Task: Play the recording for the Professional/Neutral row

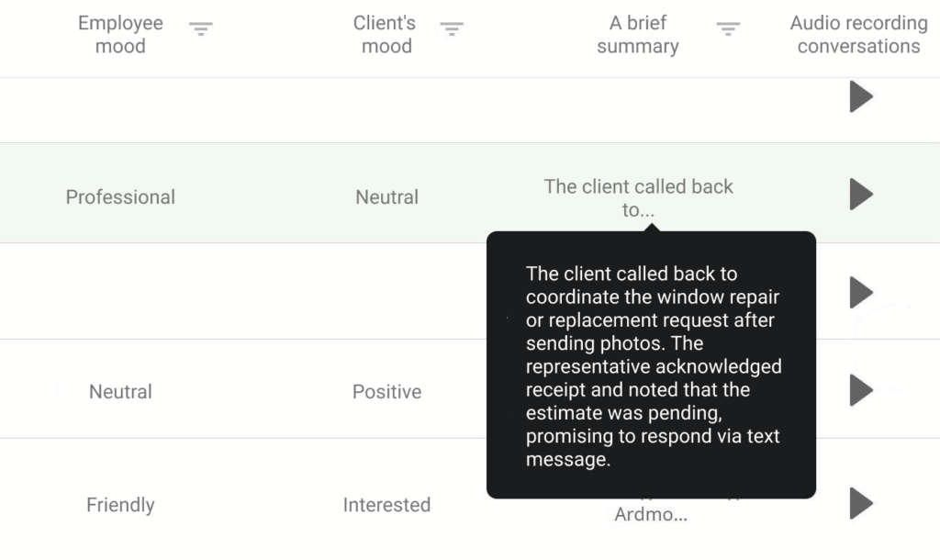Action: (x=861, y=194)
